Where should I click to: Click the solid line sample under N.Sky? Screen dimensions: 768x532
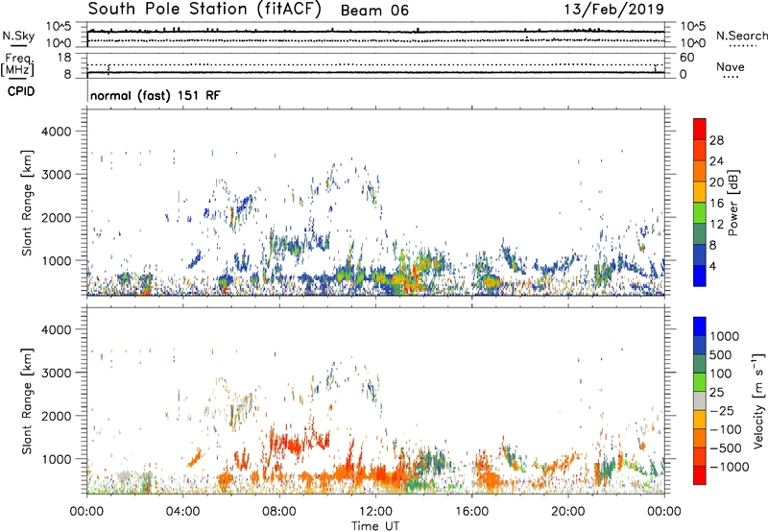[18, 45]
